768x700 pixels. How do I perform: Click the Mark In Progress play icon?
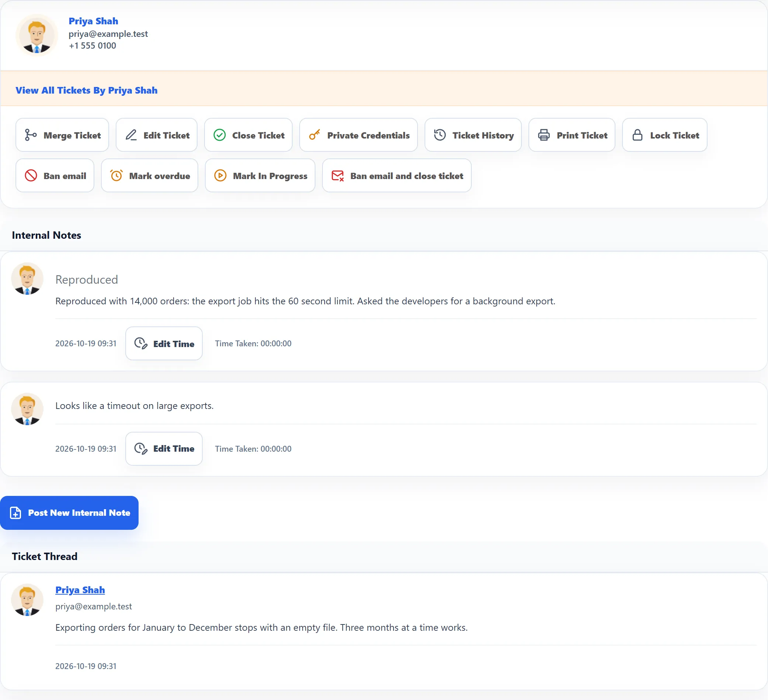point(220,176)
